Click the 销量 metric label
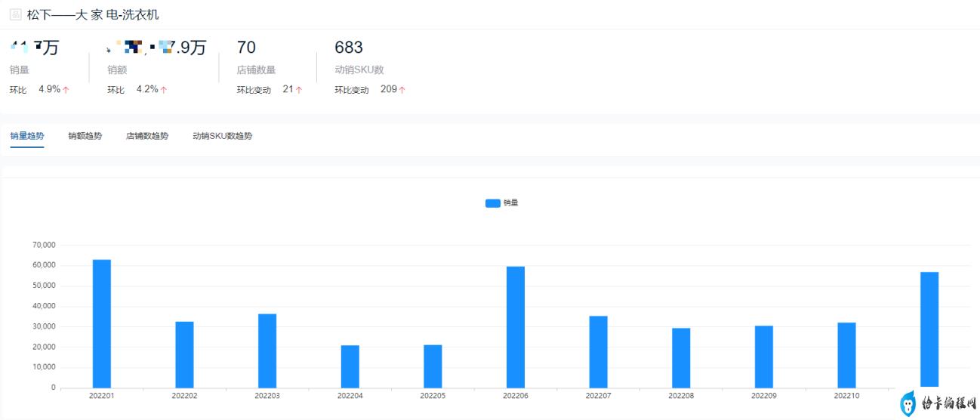The image size is (980, 420). click(19, 70)
